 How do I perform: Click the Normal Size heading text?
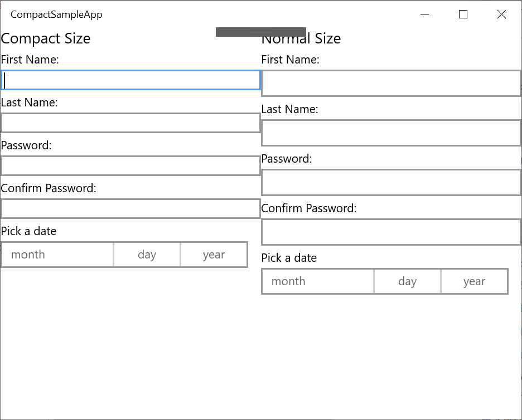[301, 38]
